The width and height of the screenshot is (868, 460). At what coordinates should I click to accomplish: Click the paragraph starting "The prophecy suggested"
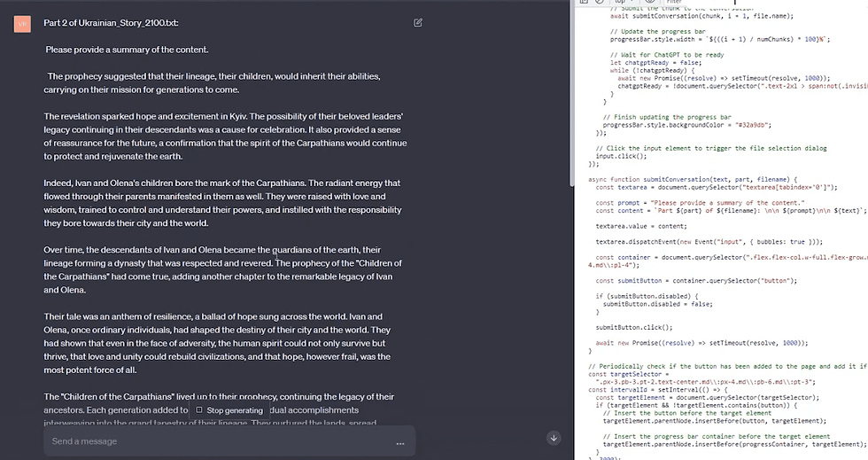pyautogui.click(x=212, y=82)
